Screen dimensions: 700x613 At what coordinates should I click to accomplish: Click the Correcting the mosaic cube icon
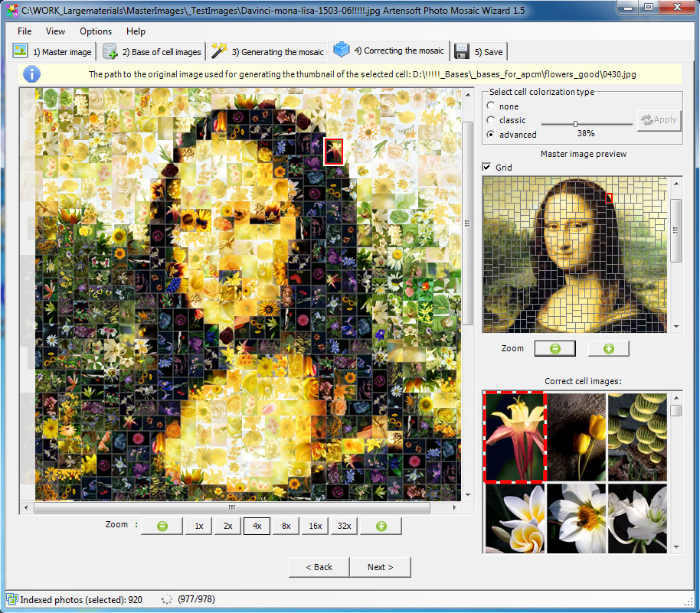click(342, 50)
